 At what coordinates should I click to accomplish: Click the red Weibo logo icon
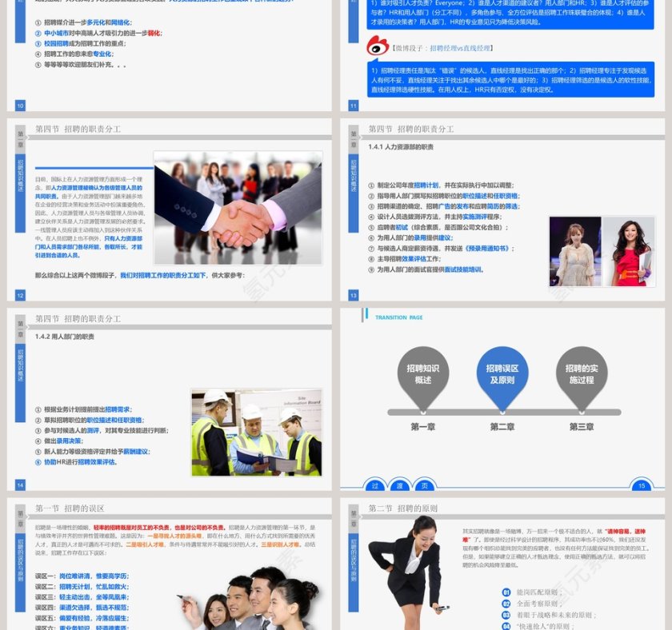(x=378, y=46)
